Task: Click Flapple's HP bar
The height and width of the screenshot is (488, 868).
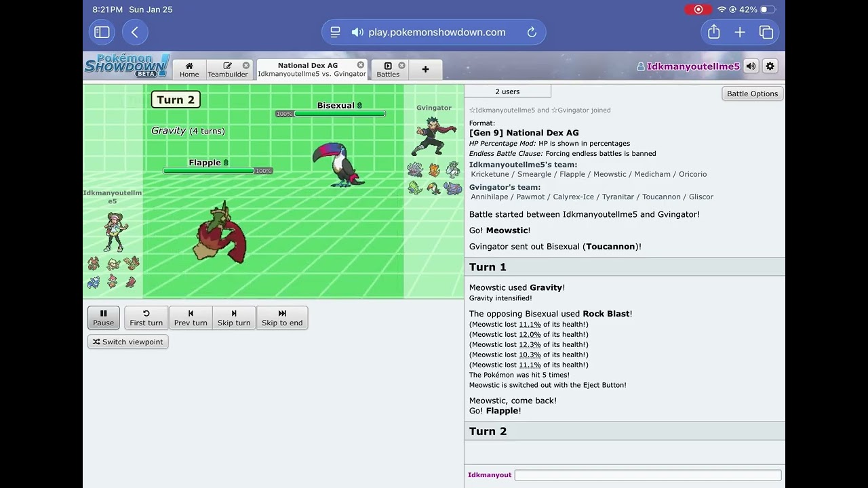Action: click(x=209, y=171)
